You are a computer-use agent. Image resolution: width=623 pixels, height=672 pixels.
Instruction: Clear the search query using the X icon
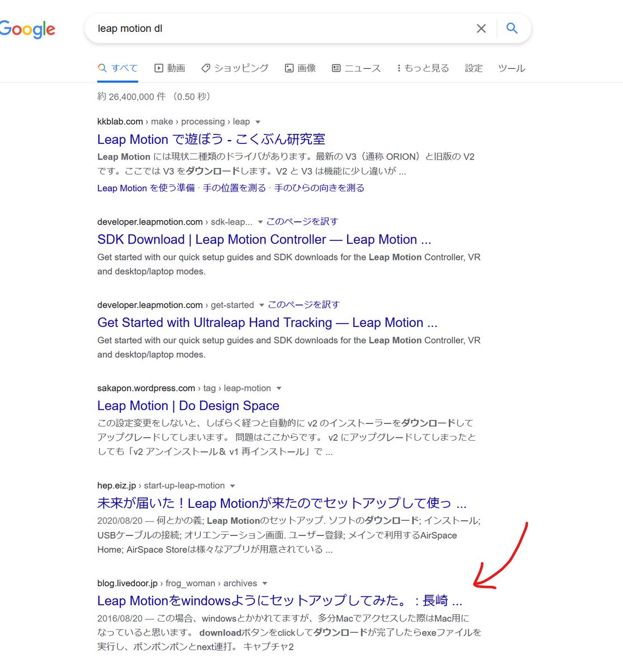coord(481,29)
